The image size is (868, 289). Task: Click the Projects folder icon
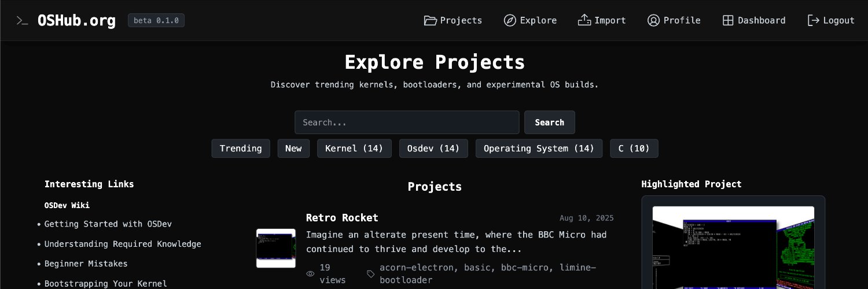[430, 21]
